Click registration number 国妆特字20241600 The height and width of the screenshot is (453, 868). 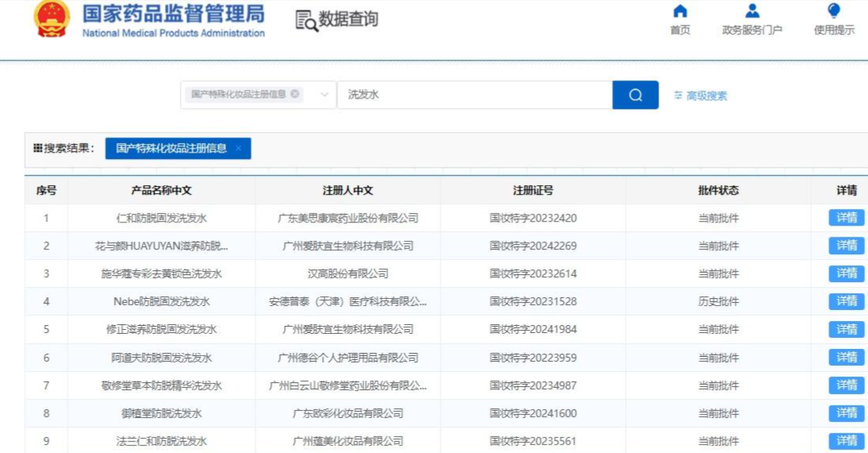tap(533, 413)
